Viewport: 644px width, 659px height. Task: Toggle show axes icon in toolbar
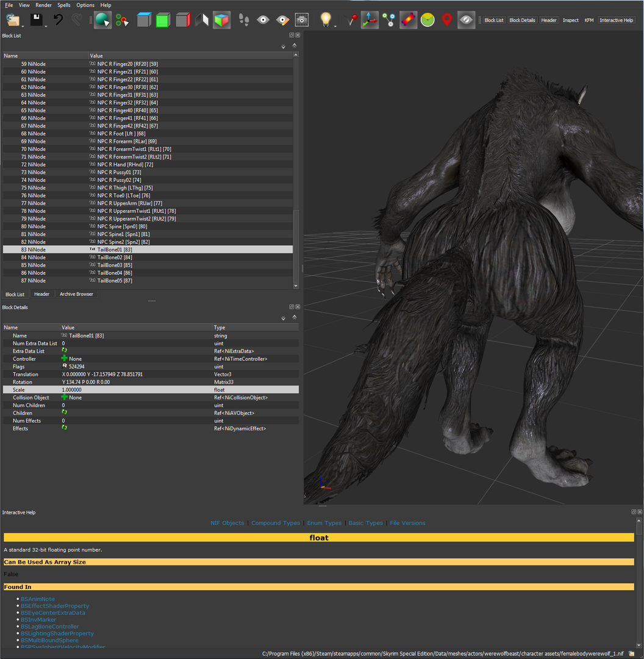[369, 20]
